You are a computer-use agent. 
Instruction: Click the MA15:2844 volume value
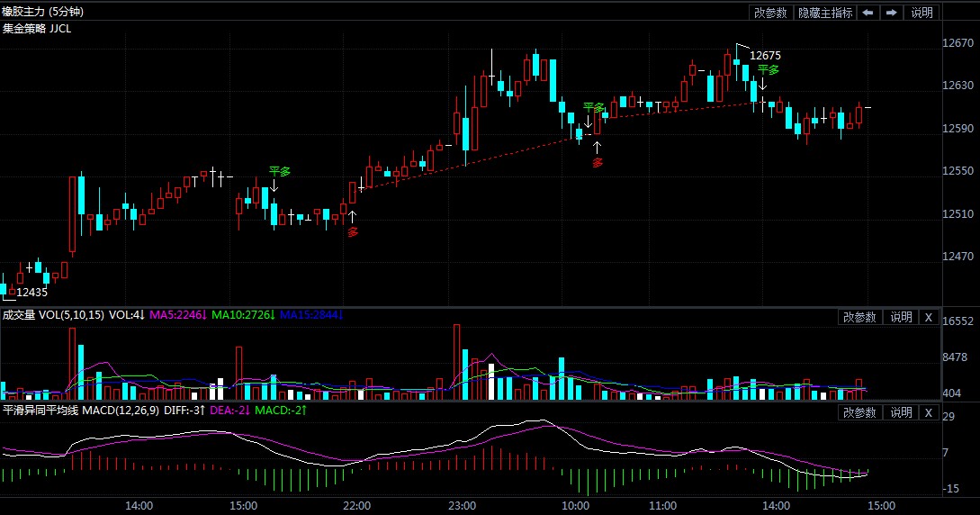pos(312,315)
